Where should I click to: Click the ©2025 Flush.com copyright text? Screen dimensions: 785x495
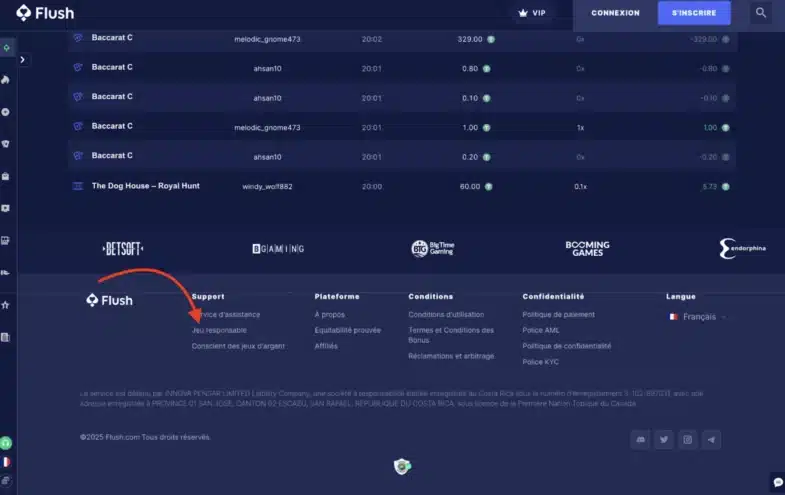[145, 437]
